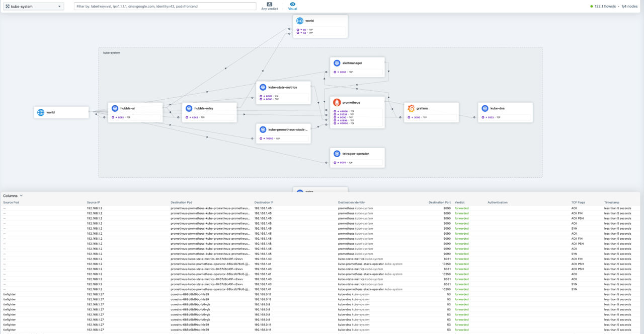This screenshot has width=644, height=334.
Task: Click the tetragon-operator Kubernetes icon
Action: (x=337, y=154)
